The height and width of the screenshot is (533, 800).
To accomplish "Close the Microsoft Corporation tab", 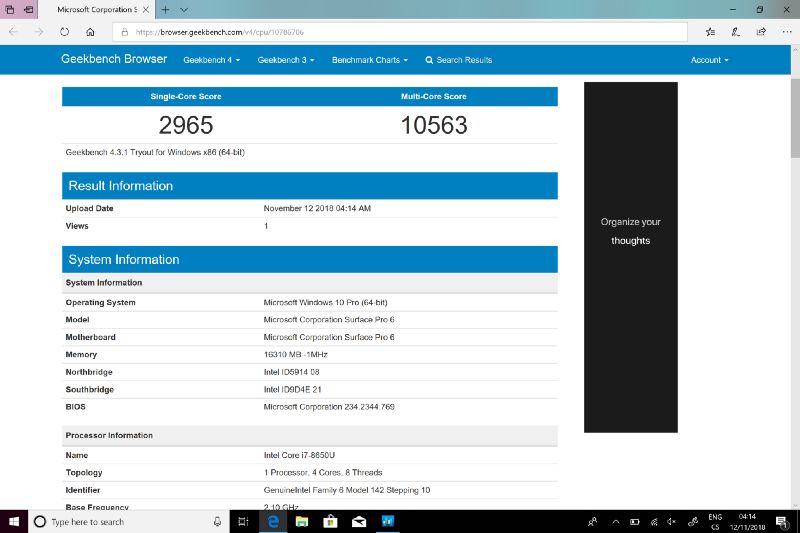I will [x=146, y=9].
